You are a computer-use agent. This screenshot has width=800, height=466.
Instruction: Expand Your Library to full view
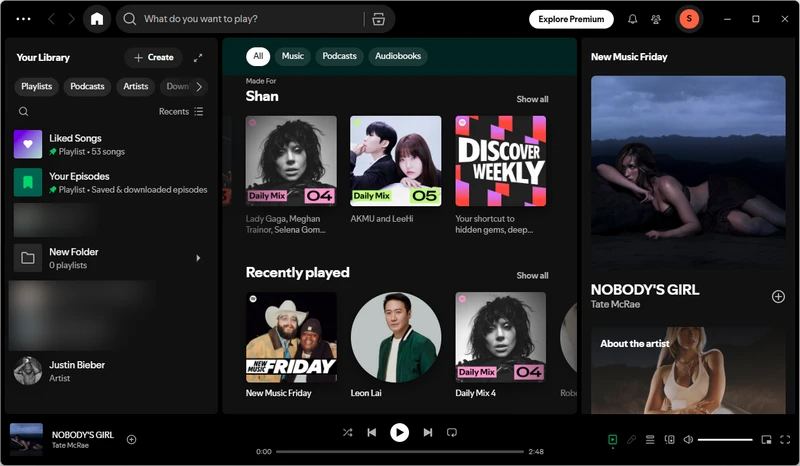click(x=198, y=58)
